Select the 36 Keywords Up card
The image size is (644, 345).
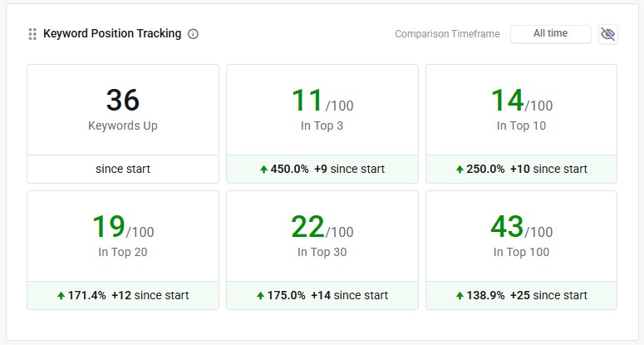pos(123,110)
